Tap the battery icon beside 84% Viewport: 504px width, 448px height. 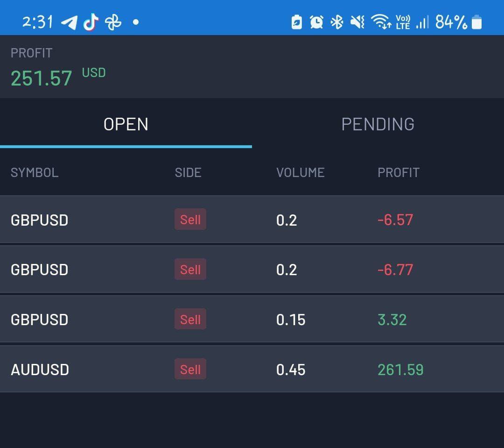point(476,22)
